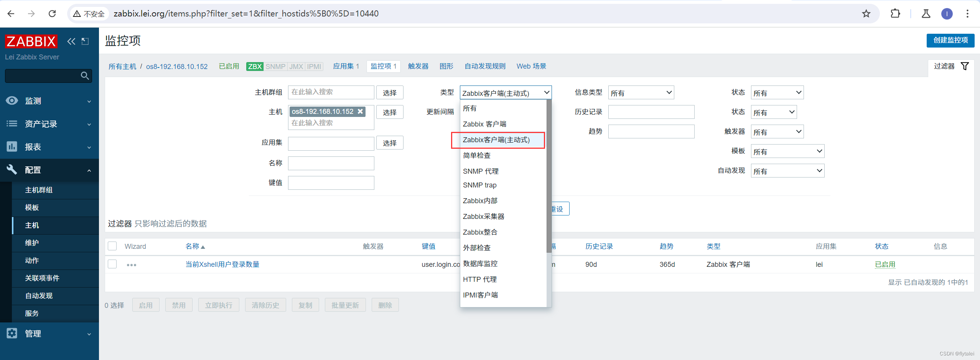Click the sidebar search magnifier icon
The image size is (980, 360).
85,76
